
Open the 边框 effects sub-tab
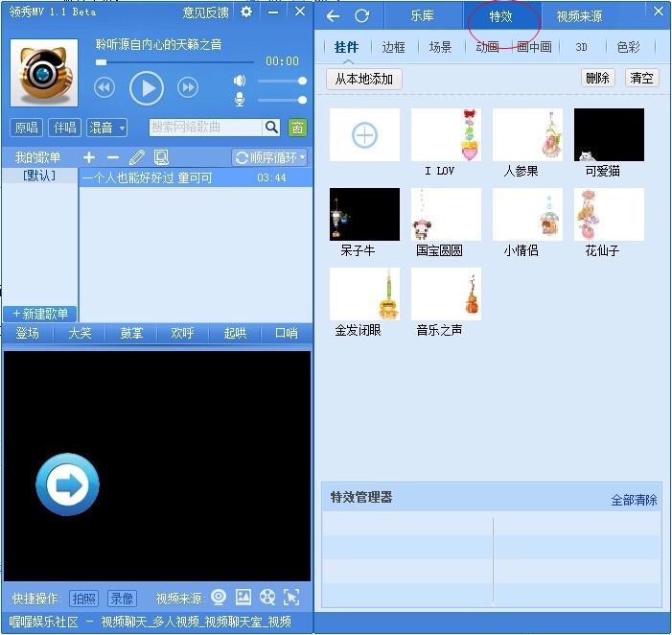pyautogui.click(x=393, y=47)
